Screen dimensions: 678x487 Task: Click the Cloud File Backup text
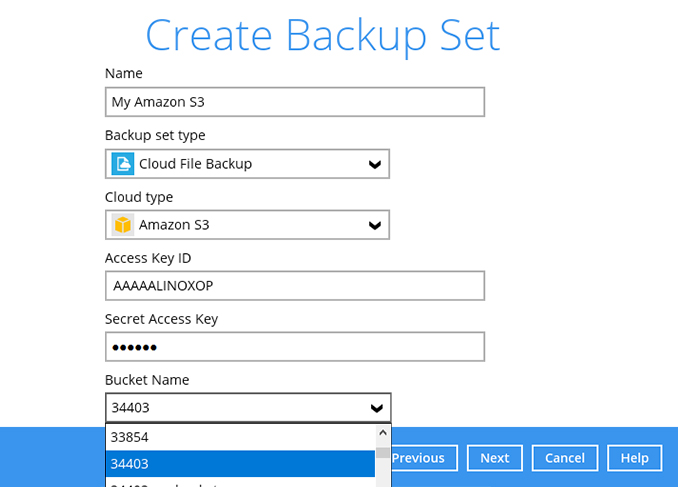point(195,164)
